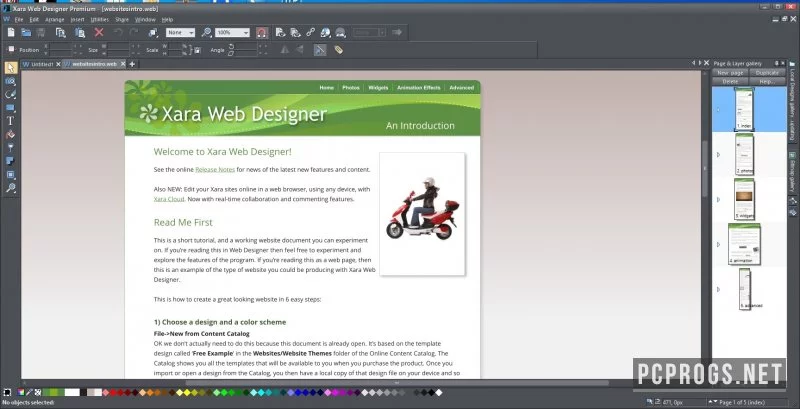The width and height of the screenshot is (800, 409).
Task: Open the Utilities menu
Action: tap(99, 19)
